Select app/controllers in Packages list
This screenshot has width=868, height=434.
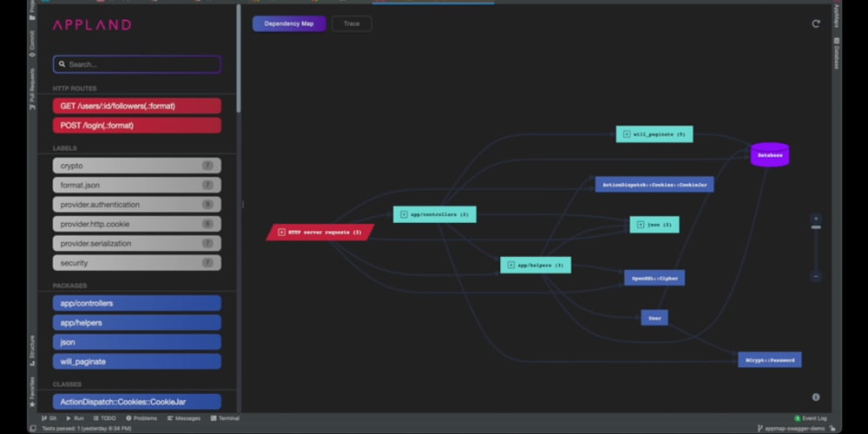click(x=137, y=303)
